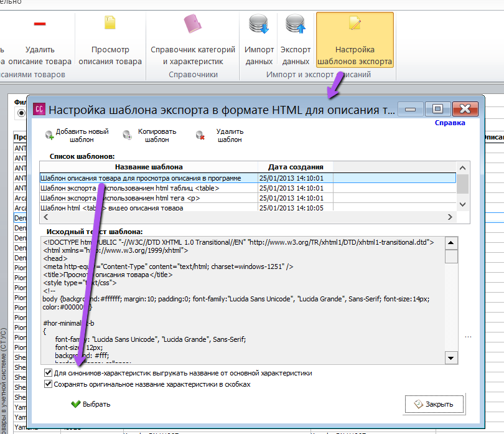Select the filter radio button in background window

(x=21, y=113)
